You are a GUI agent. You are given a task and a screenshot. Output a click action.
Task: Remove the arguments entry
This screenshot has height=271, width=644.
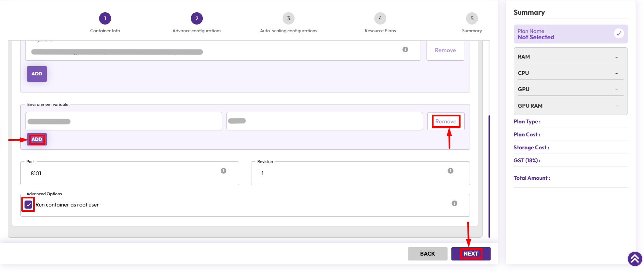click(x=445, y=50)
